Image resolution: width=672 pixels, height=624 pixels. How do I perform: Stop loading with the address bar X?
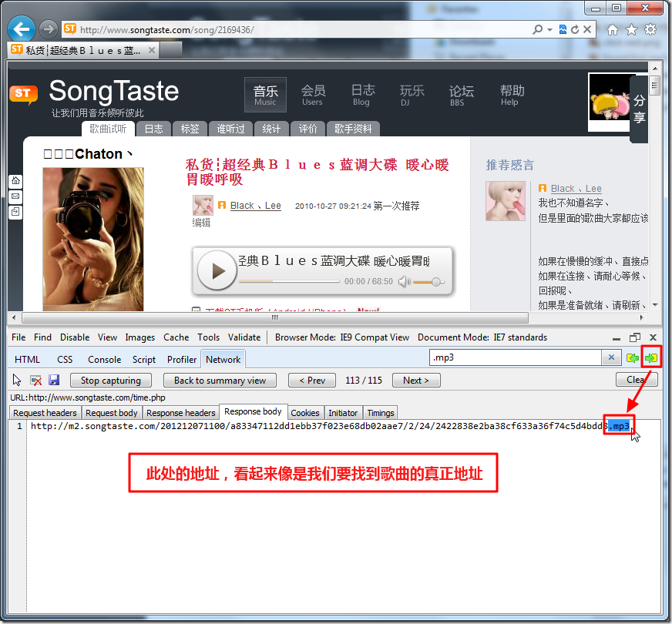coord(587,29)
